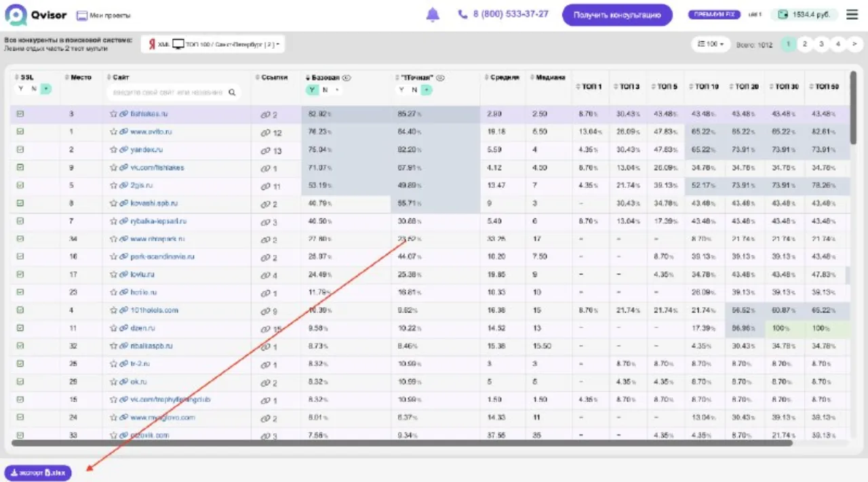This screenshot has height=482, width=868.
Task: Open Мои проекты in the header
Action: pyautogui.click(x=103, y=15)
